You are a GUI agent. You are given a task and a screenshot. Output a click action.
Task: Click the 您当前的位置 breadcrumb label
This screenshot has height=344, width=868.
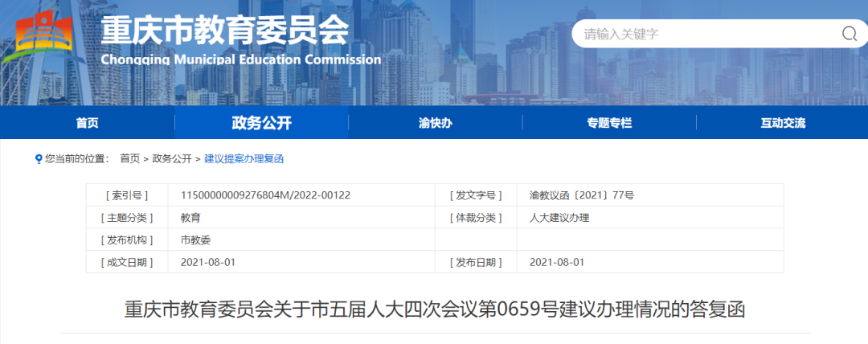click(x=77, y=159)
